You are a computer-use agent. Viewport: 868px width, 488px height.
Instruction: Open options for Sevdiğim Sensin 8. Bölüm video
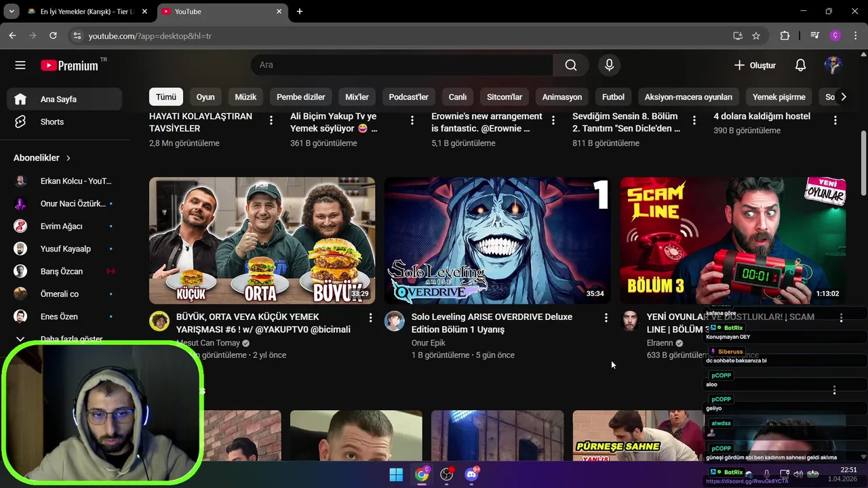[x=694, y=121]
